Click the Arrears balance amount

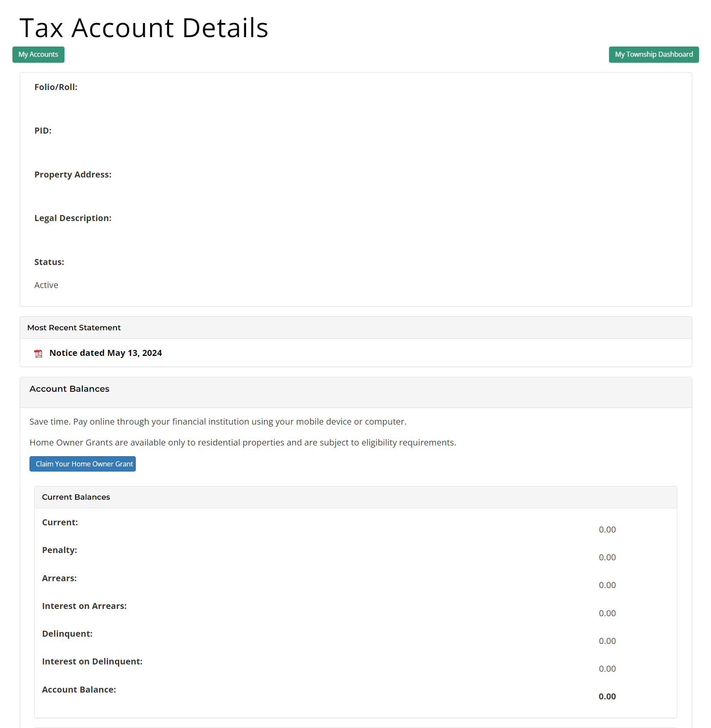[607, 585]
